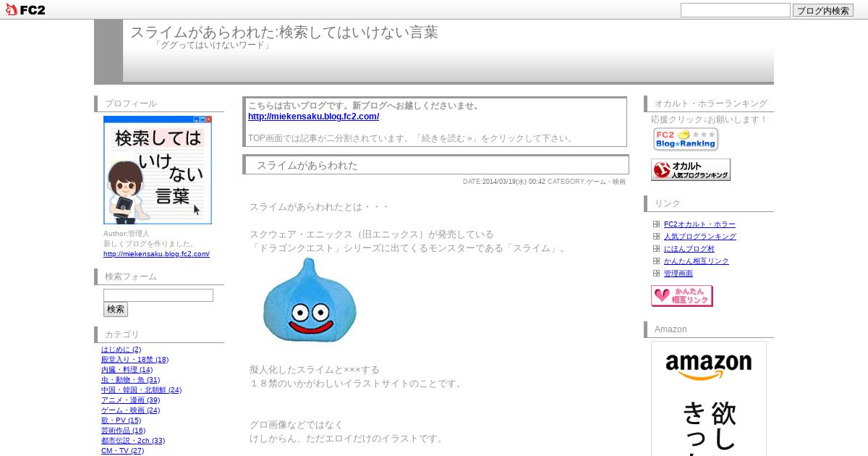Screen dimensions: 868x456
Task: Click the bullet icon beside 管理画面
Action: click(x=657, y=274)
